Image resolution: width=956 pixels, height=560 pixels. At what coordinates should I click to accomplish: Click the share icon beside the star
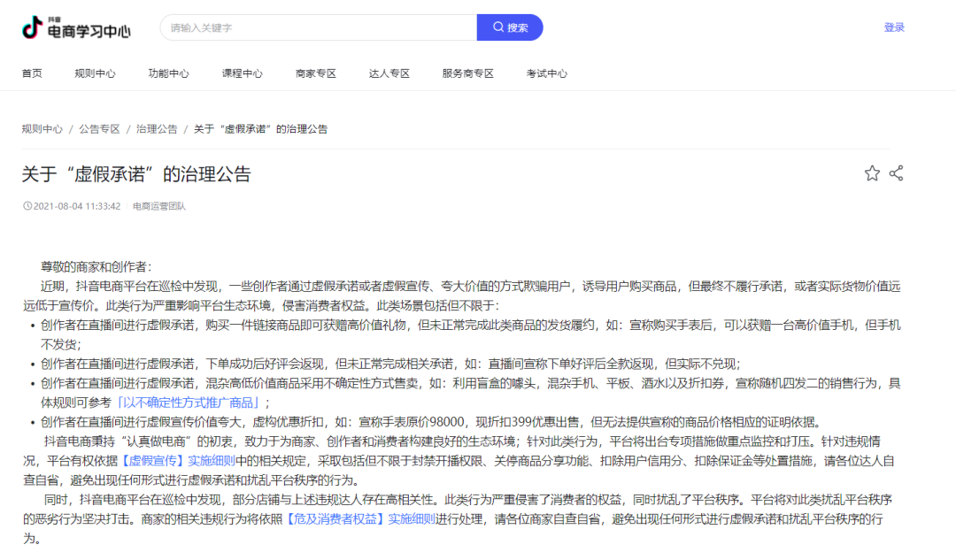coord(896,173)
